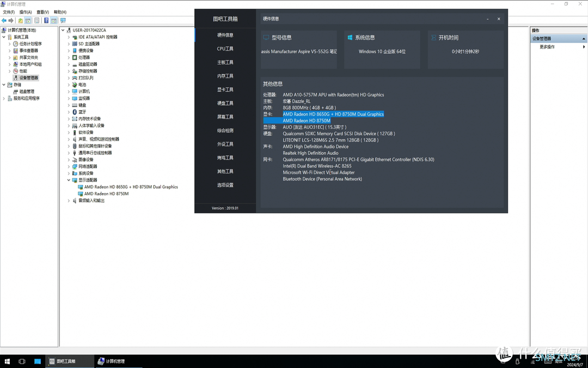Select 本地用户和组 in the left tree

click(30, 64)
